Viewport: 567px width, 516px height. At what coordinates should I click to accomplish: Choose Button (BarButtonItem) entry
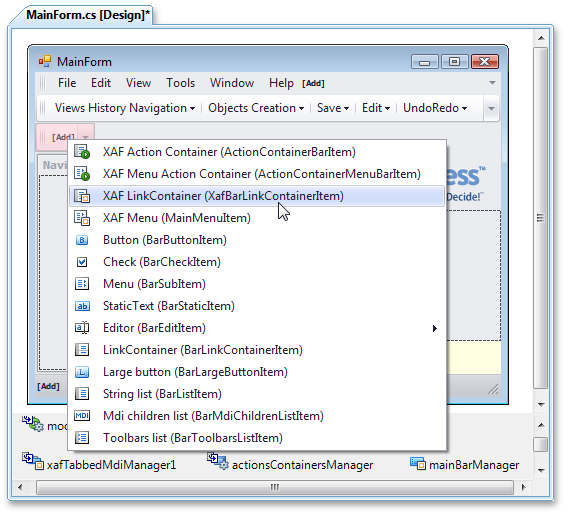pyautogui.click(x=257, y=240)
